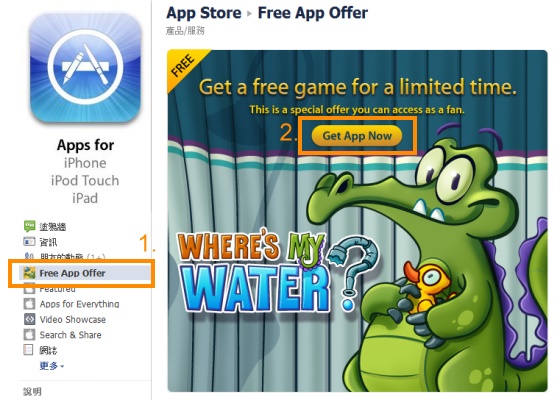Click the Free App Offer breadcrumb title

[x=312, y=13]
